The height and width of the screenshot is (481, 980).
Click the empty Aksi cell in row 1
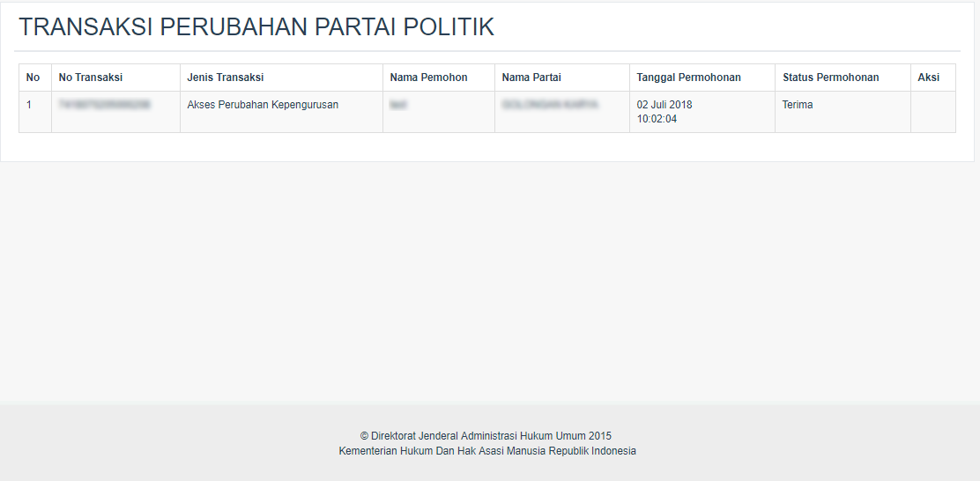[932, 112]
